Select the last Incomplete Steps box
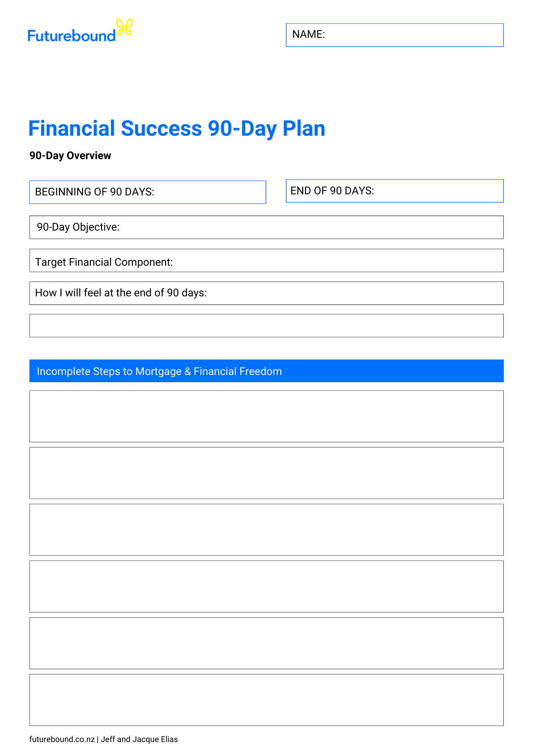The width and height of the screenshot is (534, 756). coord(266,700)
